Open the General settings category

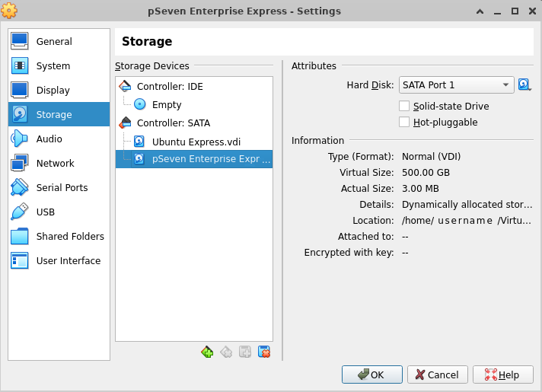(54, 42)
